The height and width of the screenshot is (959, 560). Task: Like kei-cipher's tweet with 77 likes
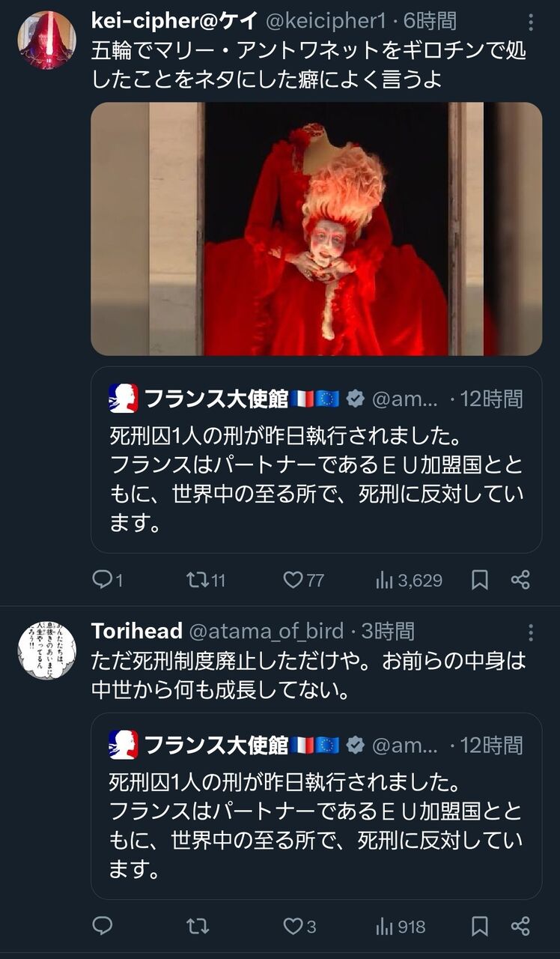[x=293, y=580]
